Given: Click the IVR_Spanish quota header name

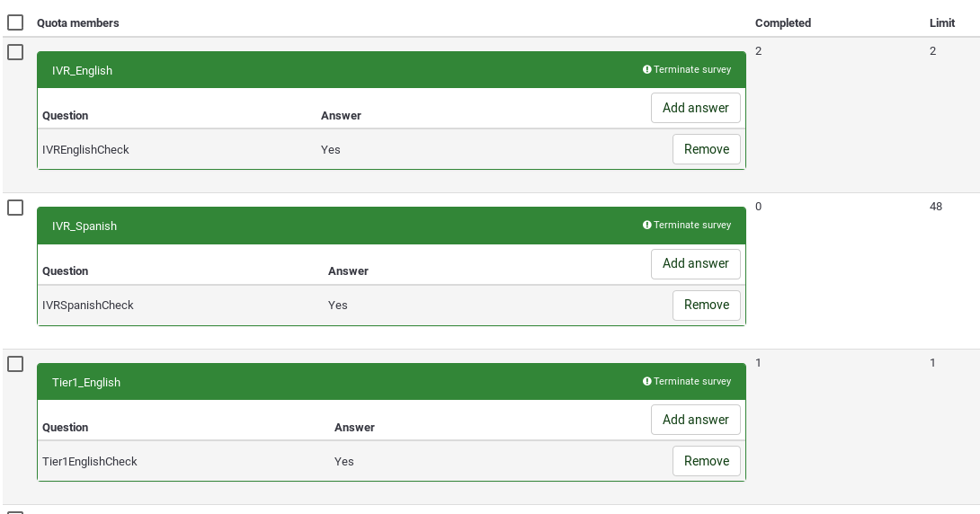Looking at the screenshot, I should (x=85, y=226).
